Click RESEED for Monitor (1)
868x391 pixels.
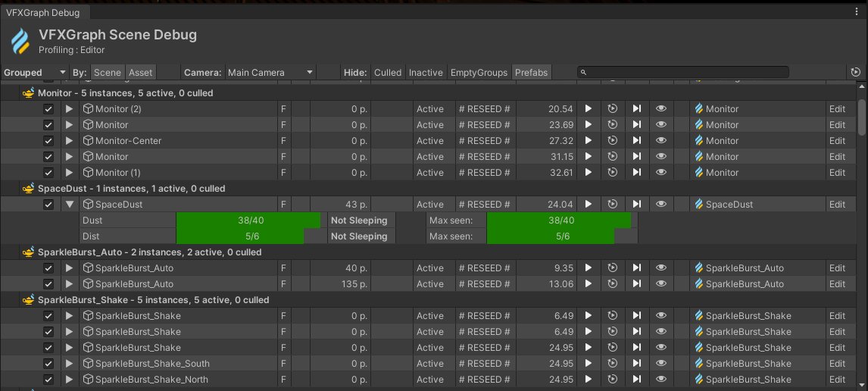[485, 173]
